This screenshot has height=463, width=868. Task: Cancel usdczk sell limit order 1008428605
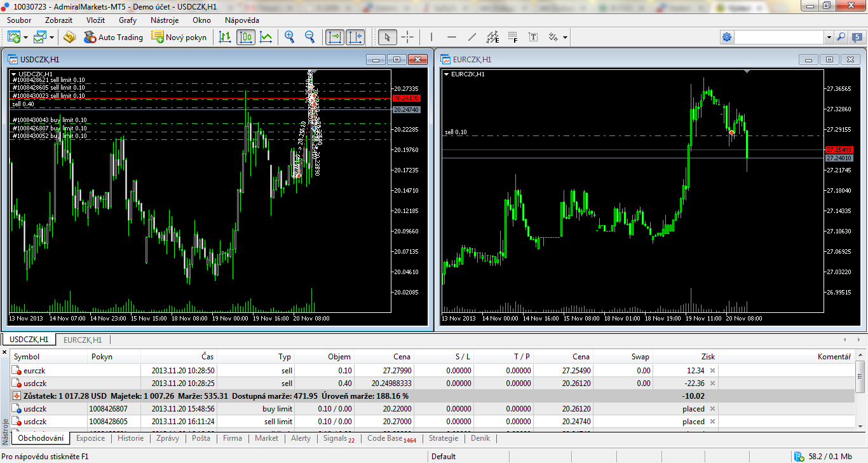(x=712, y=421)
